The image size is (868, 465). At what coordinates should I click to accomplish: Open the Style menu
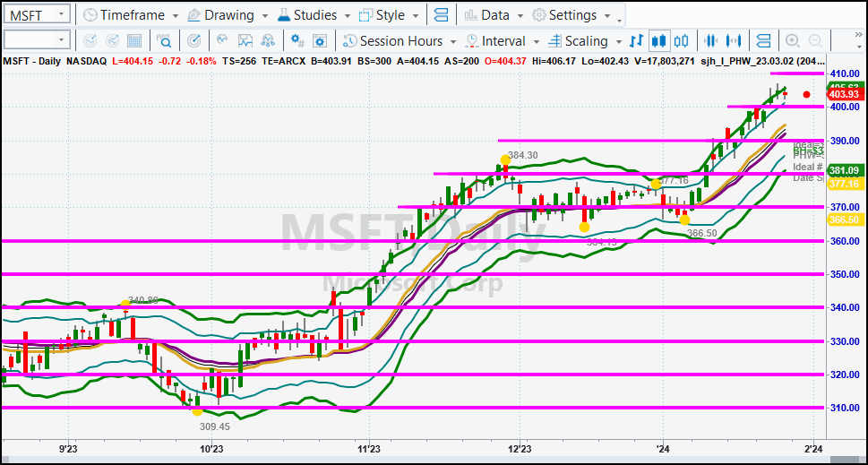click(390, 15)
